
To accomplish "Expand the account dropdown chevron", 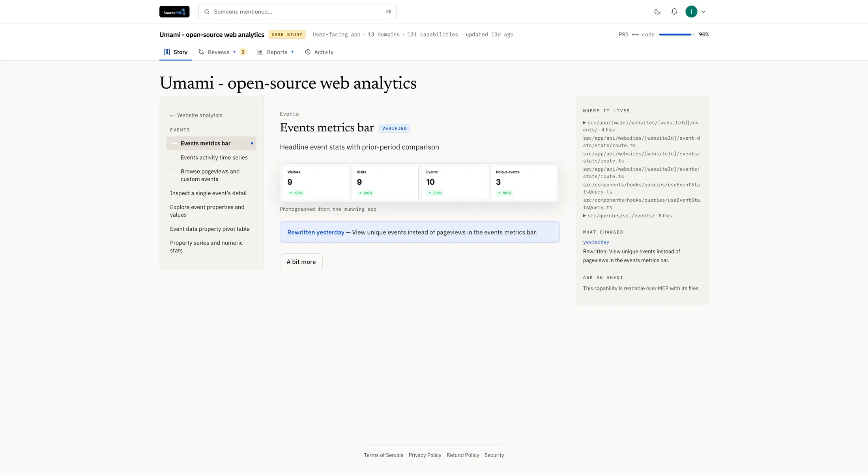I will tap(703, 12).
